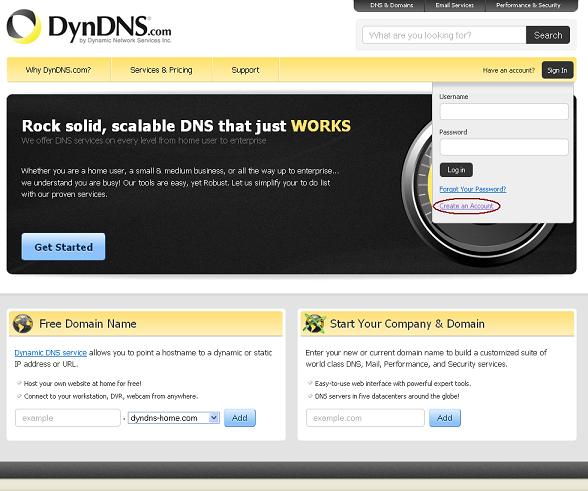Click Add next to example.com field
The image size is (588, 491).
click(445, 418)
